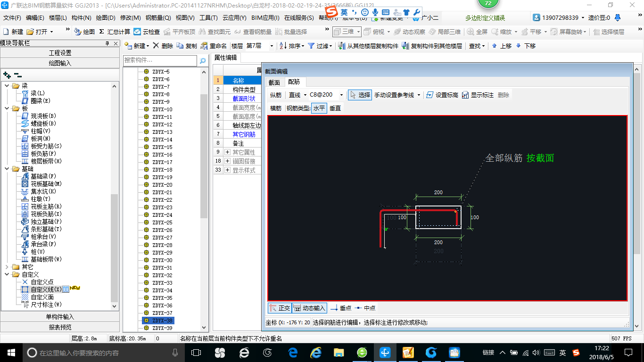The image size is (644, 362).
Task: Click the 显示标注 annotation icon
Action: click(x=465, y=95)
